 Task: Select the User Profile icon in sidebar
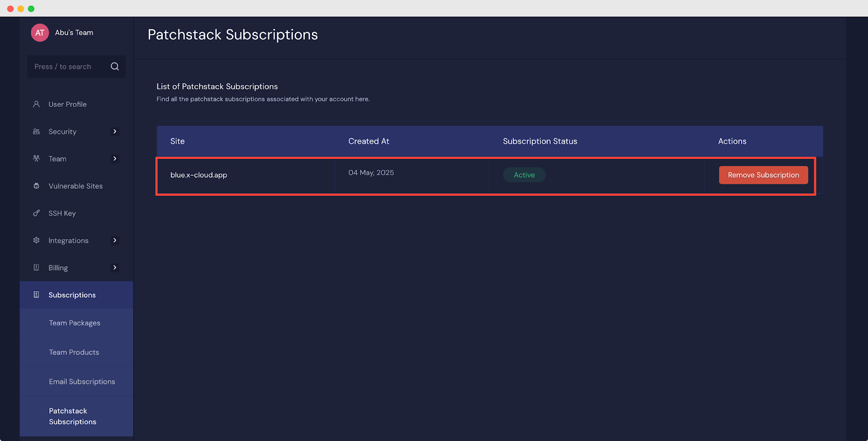point(36,104)
